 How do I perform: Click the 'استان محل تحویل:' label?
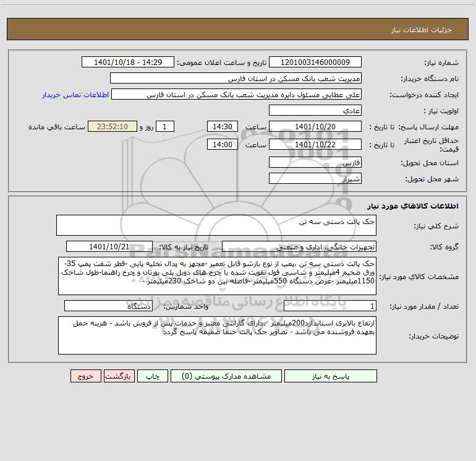430,163
